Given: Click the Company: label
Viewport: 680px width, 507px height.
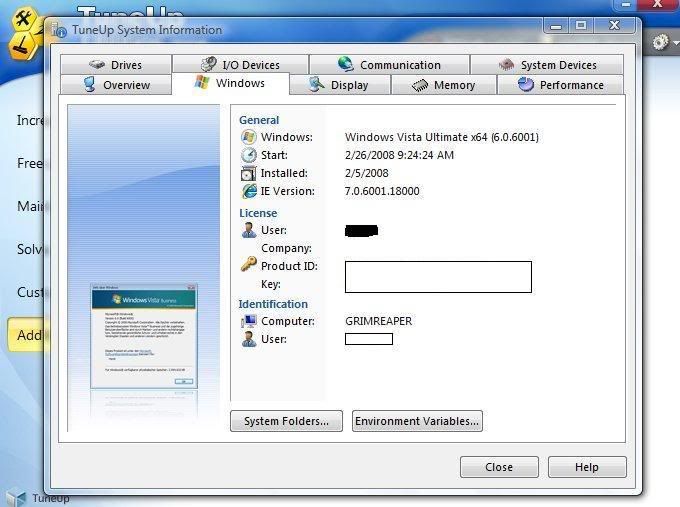Looking at the screenshot, I should coord(286,248).
